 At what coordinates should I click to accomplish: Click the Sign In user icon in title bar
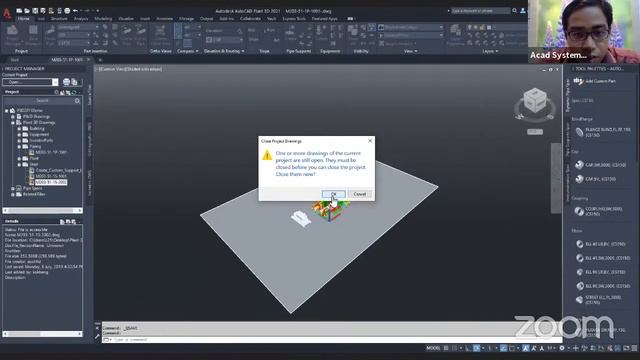pyautogui.click(x=522, y=11)
